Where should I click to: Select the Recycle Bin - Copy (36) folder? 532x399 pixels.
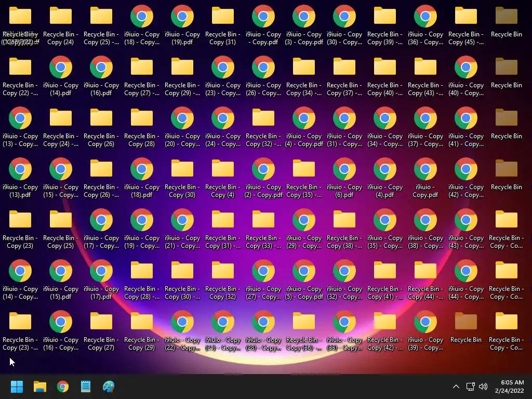(x=303, y=331)
